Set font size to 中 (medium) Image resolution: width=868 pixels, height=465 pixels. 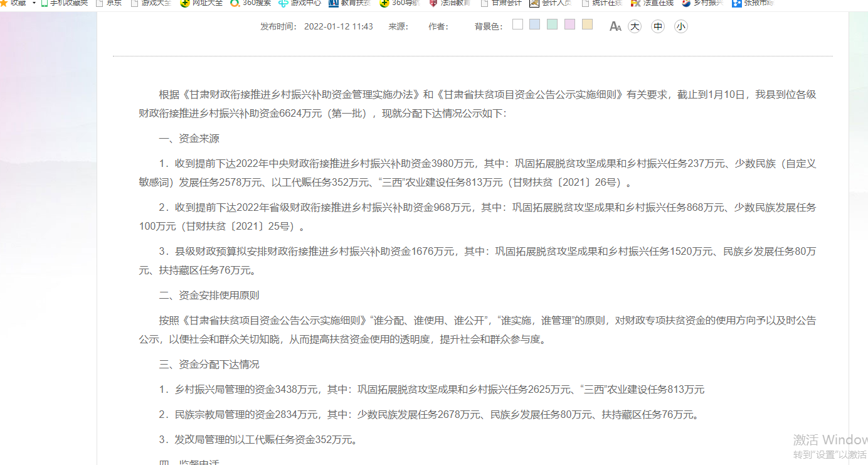coord(658,26)
